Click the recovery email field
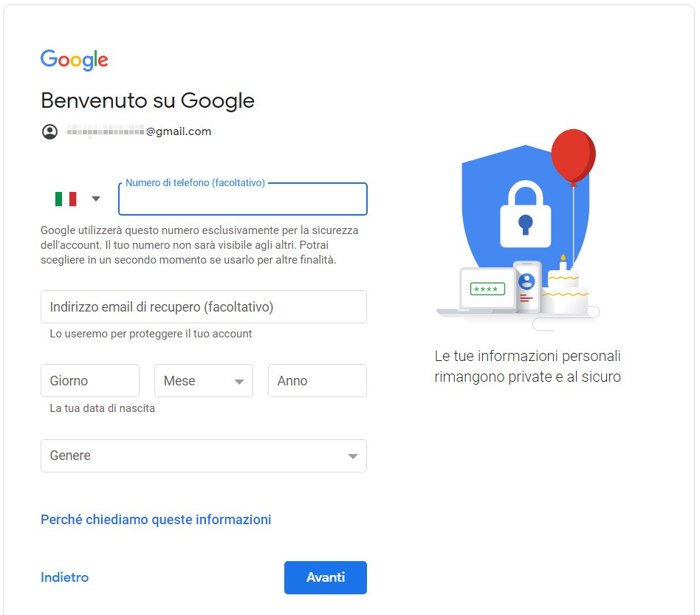The image size is (700, 615). point(203,306)
